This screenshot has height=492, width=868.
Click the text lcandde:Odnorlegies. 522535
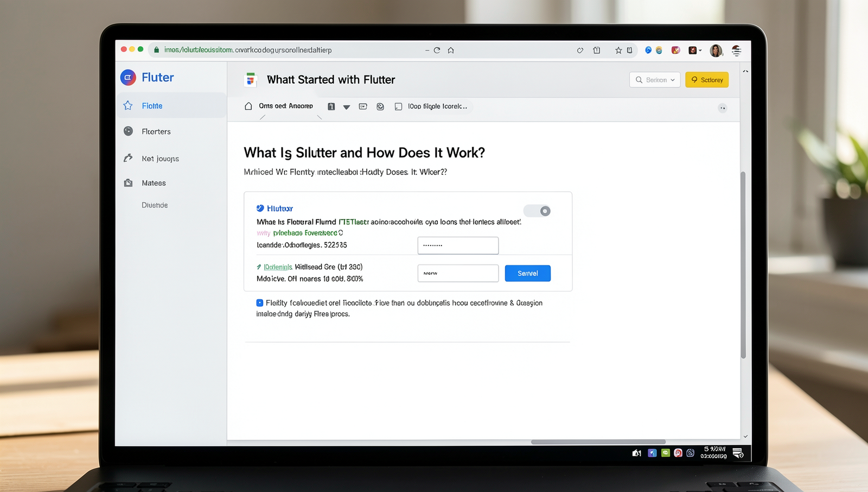tap(302, 245)
